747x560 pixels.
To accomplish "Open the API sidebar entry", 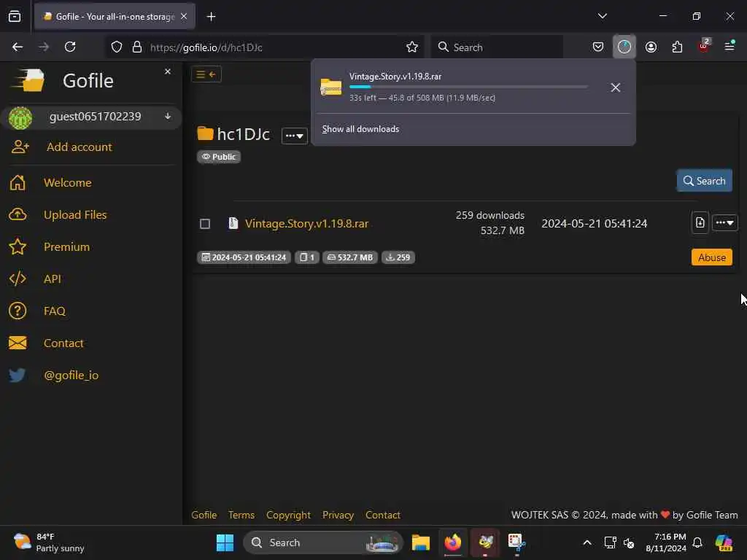I will click(x=53, y=279).
